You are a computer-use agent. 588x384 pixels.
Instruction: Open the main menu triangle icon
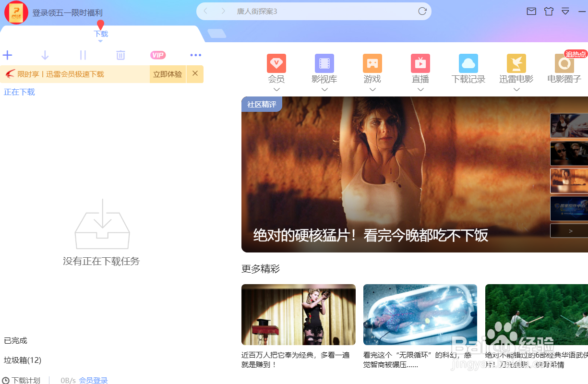565,12
